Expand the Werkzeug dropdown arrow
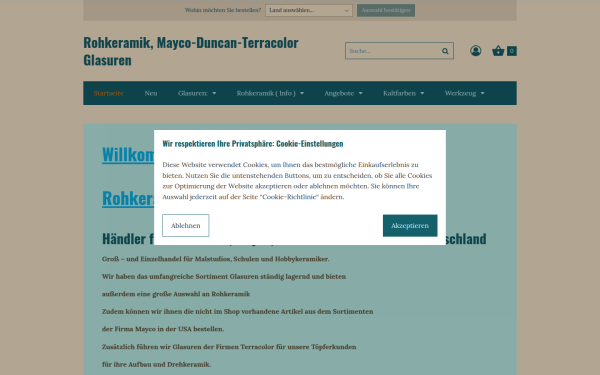 [483, 93]
